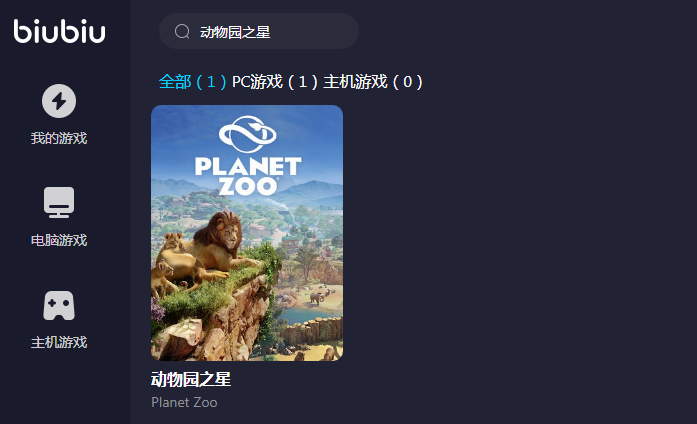Click the white PLANET ZOO wordmark on the cover
Screen dimensions: 697x424
[x=248, y=176]
